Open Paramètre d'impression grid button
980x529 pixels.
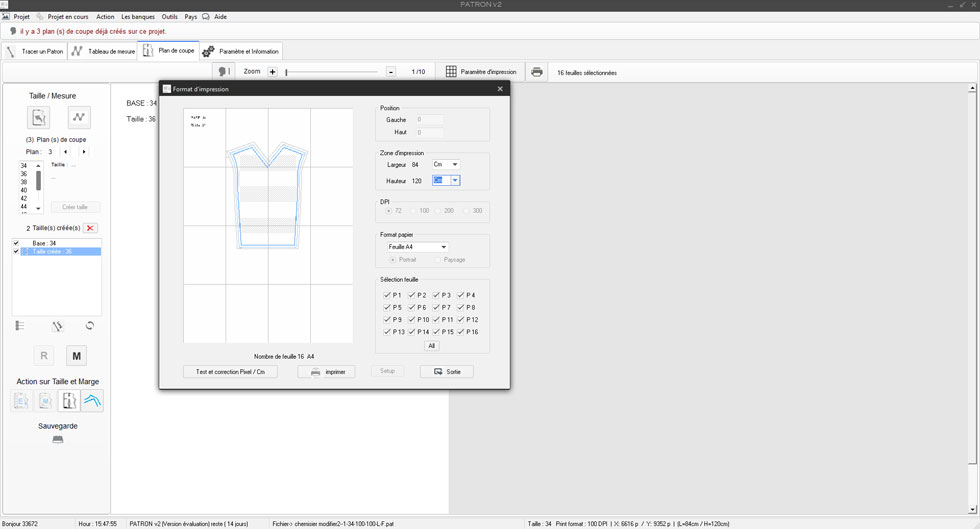point(451,72)
